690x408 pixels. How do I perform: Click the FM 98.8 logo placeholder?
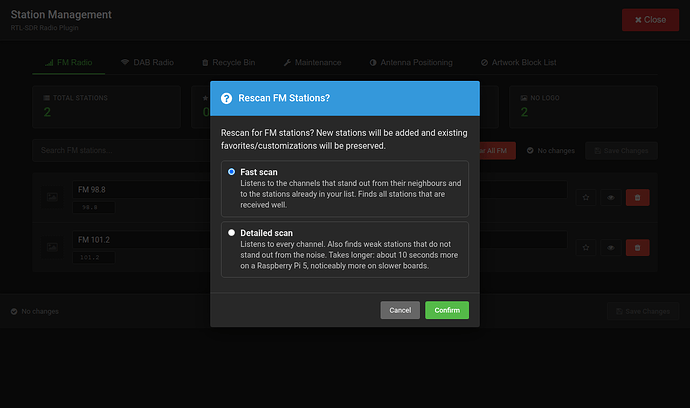(x=52, y=197)
